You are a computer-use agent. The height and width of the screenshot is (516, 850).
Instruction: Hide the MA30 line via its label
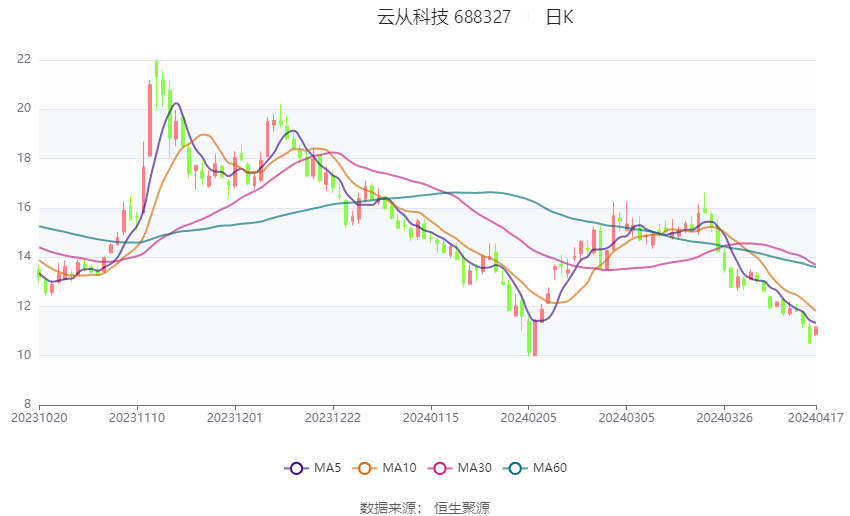(474, 468)
